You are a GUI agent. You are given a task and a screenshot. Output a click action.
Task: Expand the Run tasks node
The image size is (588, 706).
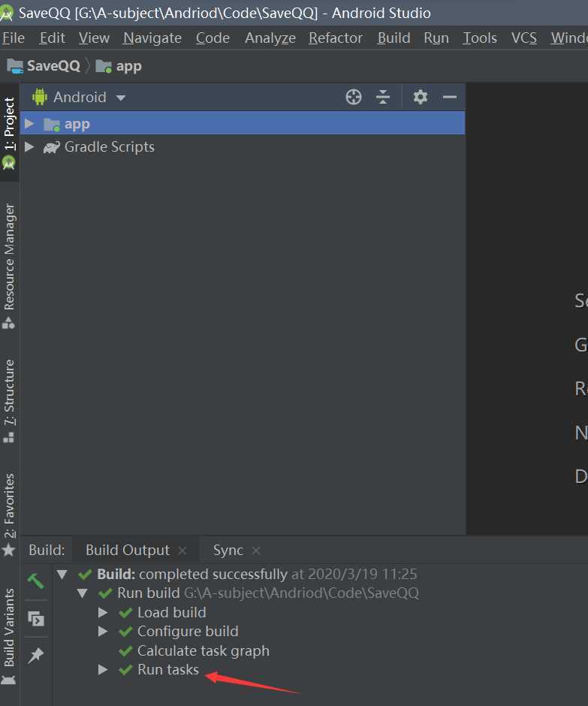coord(103,669)
